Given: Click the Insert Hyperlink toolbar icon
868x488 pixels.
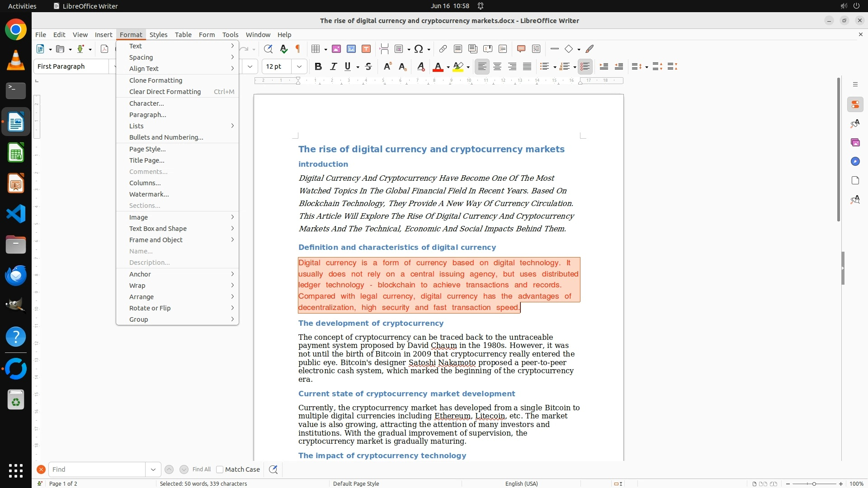Looking at the screenshot, I should 443,49.
